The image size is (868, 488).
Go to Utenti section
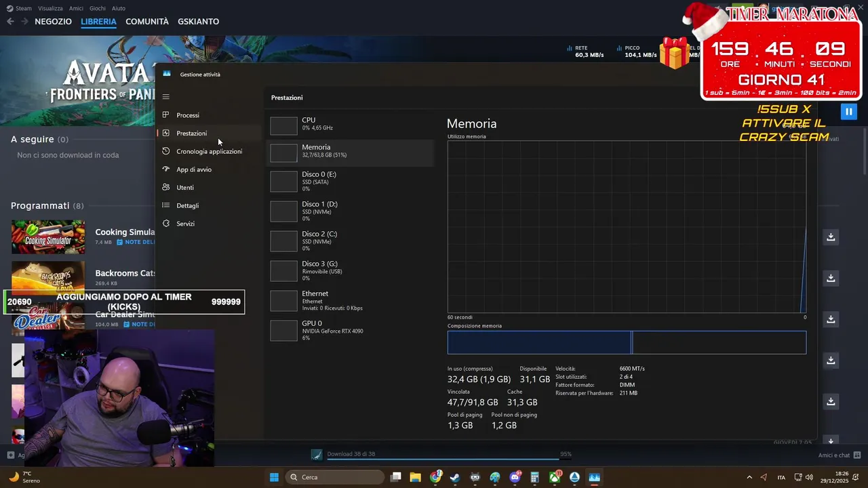click(x=209, y=188)
